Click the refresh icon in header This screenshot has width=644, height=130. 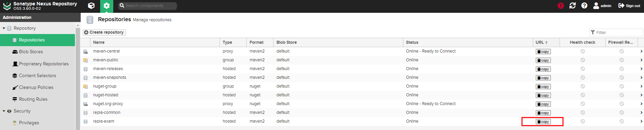click(572, 6)
